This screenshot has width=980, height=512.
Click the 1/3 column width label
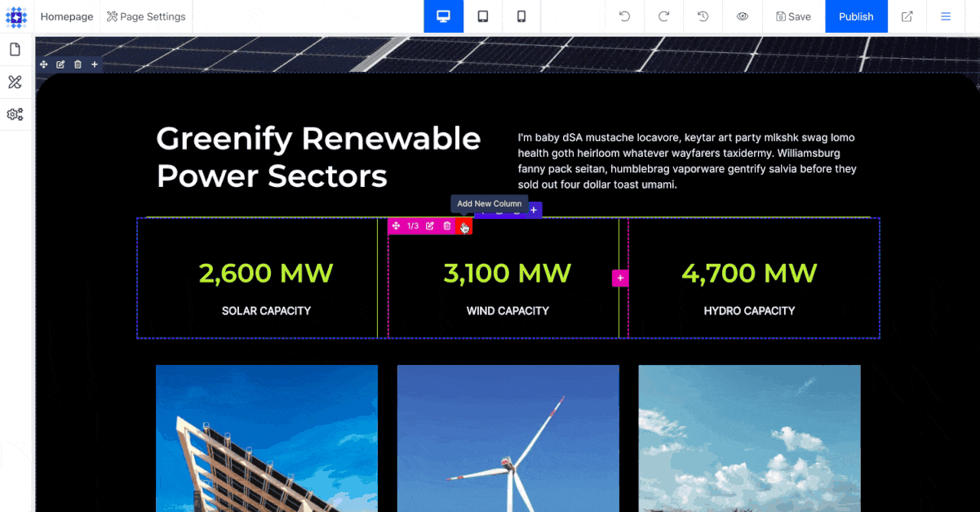[x=413, y=226]
